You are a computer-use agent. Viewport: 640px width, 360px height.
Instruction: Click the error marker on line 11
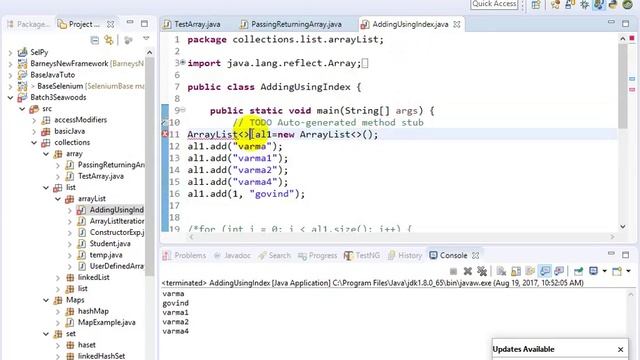coord(165,134)
